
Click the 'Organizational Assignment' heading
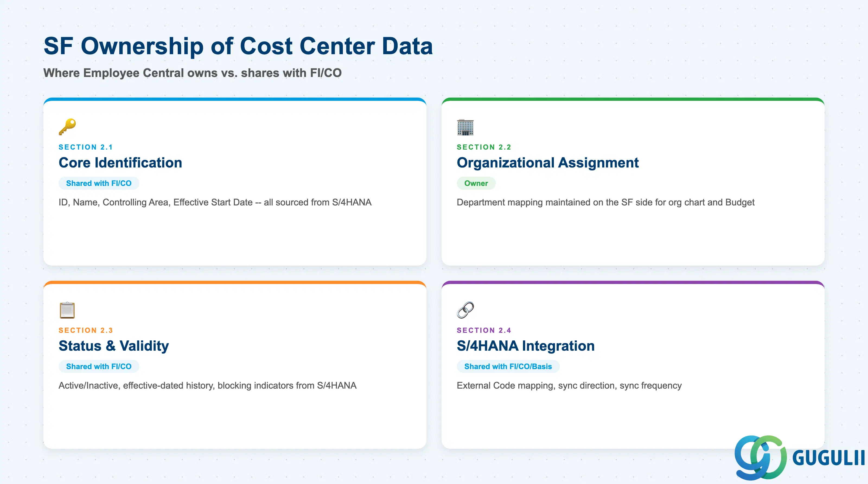548,163
